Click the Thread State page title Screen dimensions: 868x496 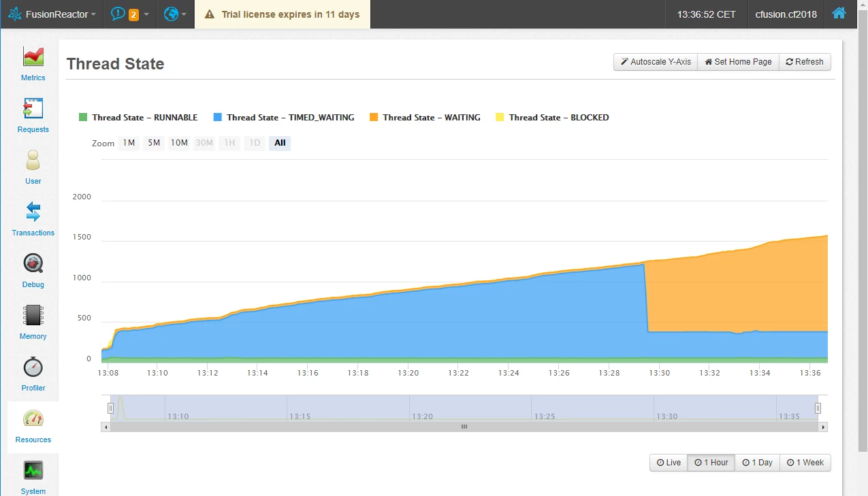point(115,64)
